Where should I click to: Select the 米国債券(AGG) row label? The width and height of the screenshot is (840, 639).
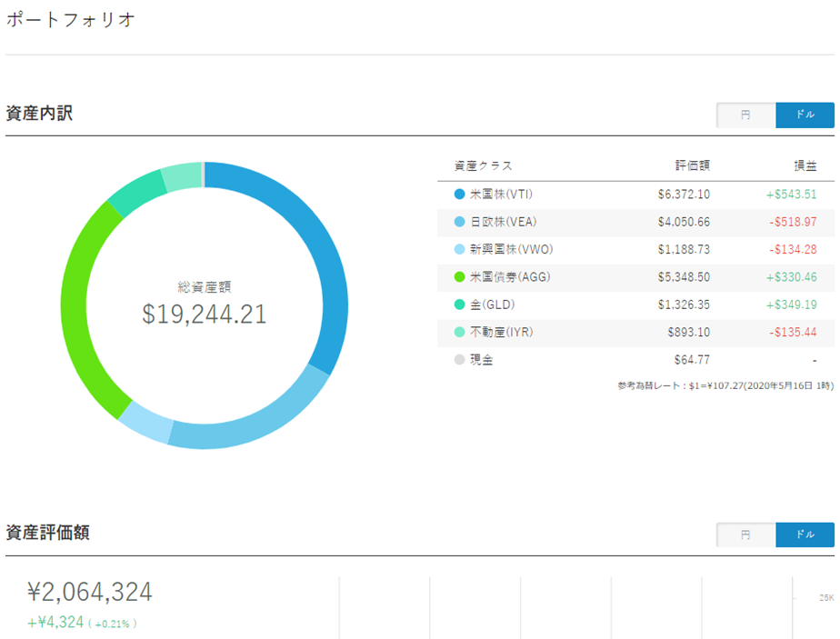pos(505,277)
